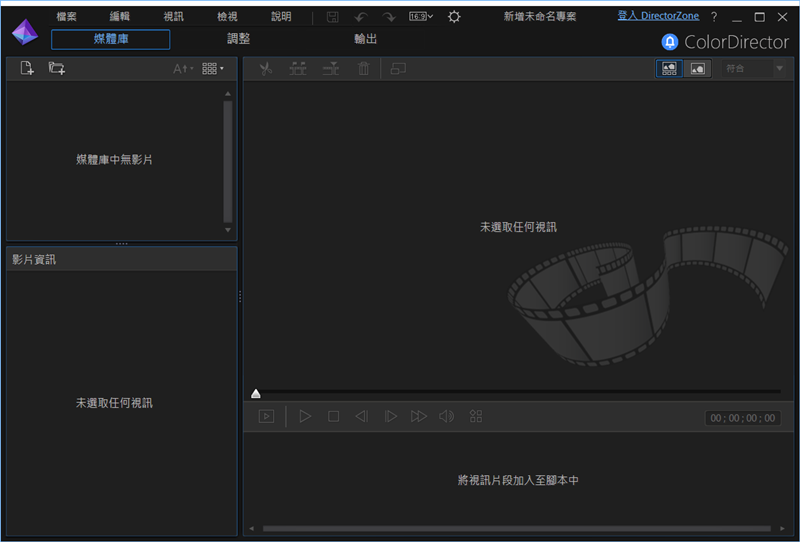Switch to the 調整 tab
800x542 pixels.
point(238,39)
